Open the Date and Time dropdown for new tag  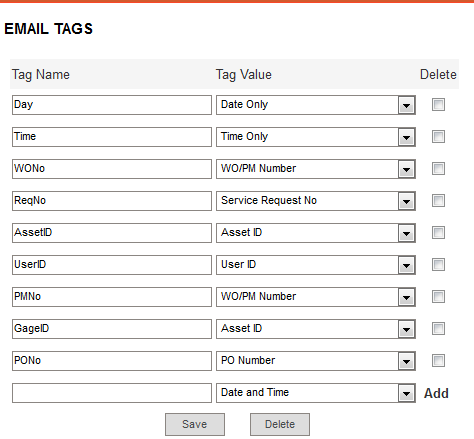tap(315, 393)
